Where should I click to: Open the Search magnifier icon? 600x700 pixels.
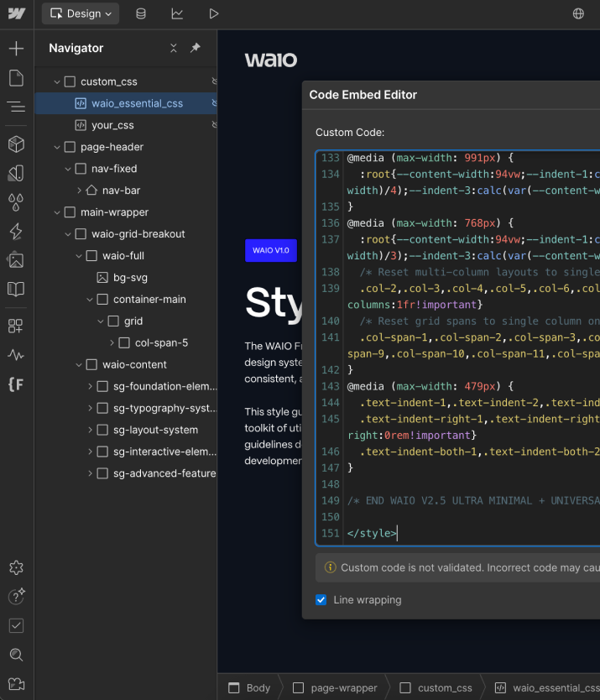(16, 655)
